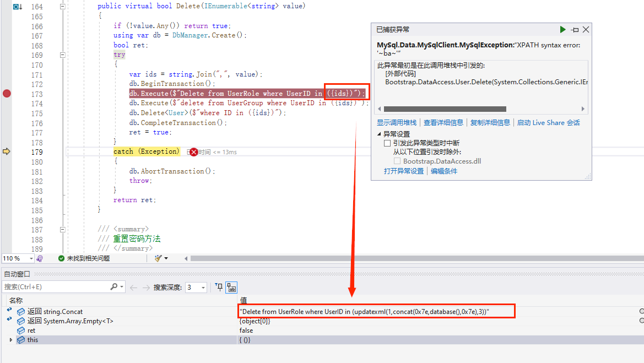
Task: Click the {object[0]} value cell
Action: point(255,321)
